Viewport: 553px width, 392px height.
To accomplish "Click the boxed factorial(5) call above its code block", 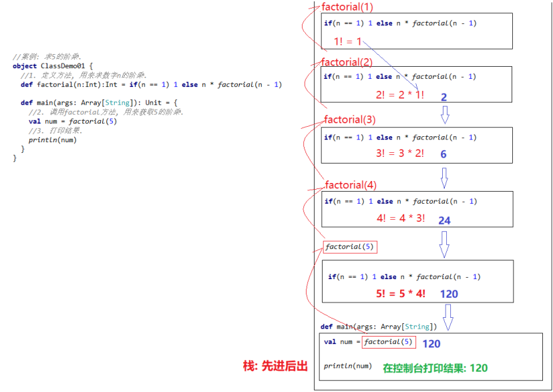I will click(350, 246).
